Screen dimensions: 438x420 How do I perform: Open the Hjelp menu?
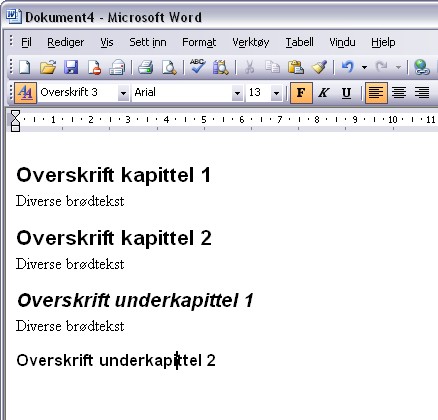tap(383, 42)
